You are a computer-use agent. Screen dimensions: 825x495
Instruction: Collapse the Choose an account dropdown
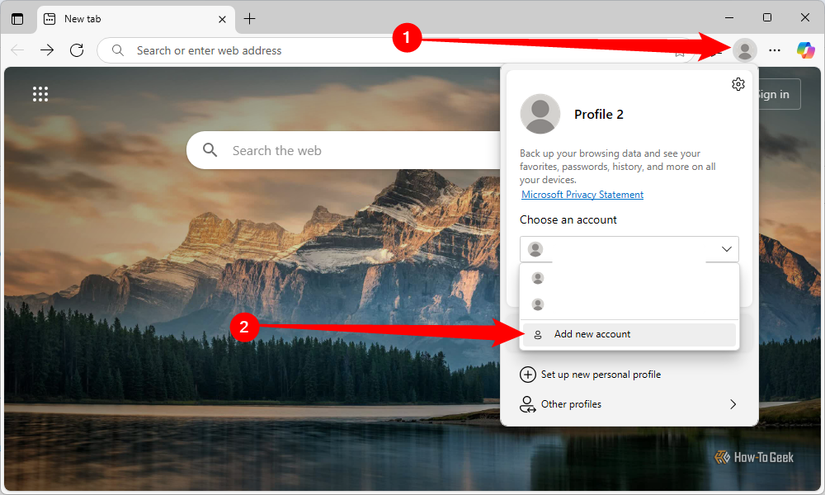[x=727, y=249]
